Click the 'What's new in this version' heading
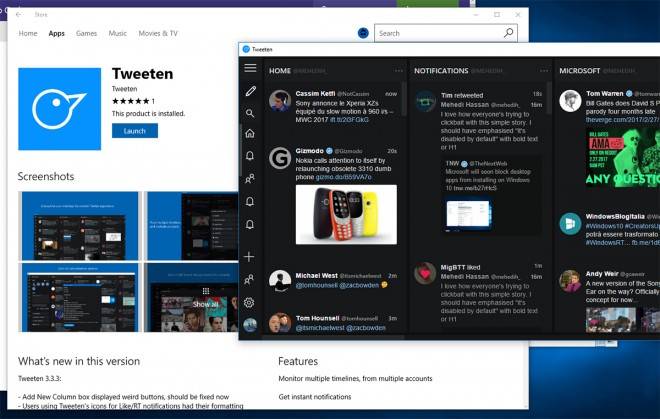 [x=79, y=361]
